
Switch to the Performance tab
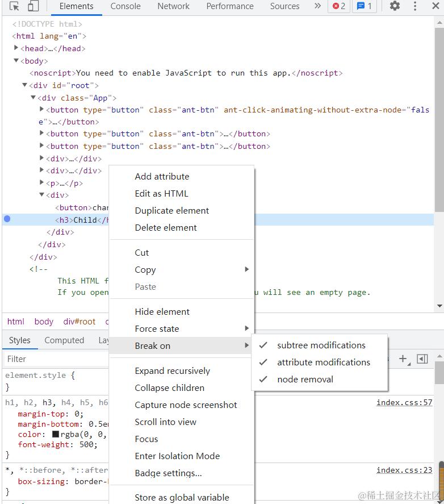(230, 6)
